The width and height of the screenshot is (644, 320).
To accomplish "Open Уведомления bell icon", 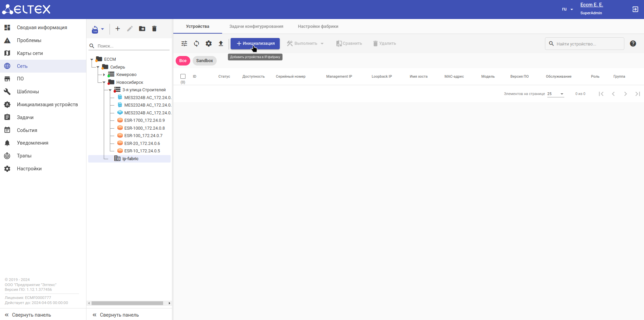I will tap(7, 143).
